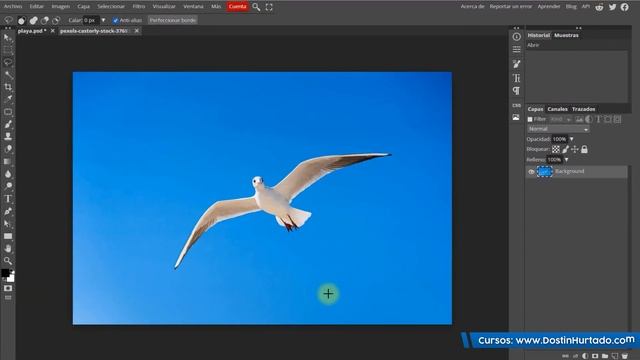
Task: Toggle lock image pixels brush icon
Action: click(x=565, y=149)
